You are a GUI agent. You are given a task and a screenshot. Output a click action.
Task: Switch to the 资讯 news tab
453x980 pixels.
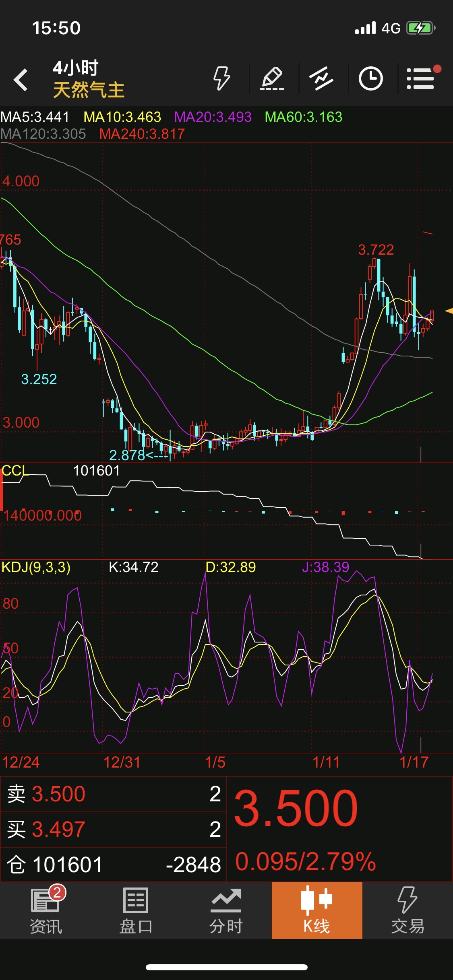click(46, 911)
